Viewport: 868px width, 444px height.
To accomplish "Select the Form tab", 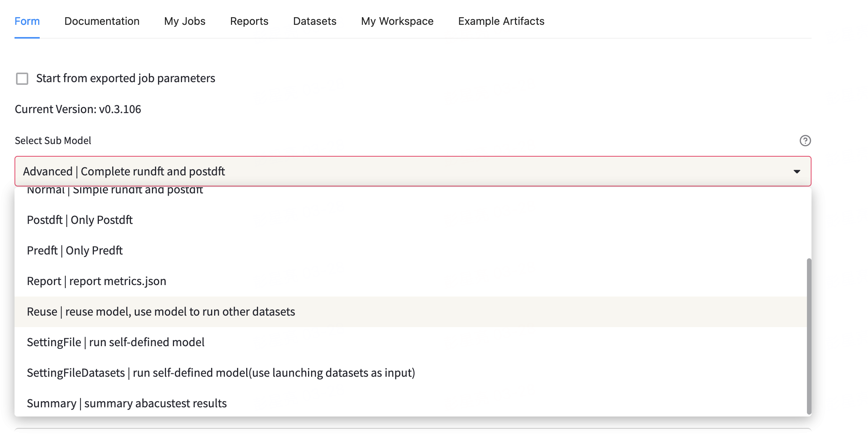I will click(x=27, y=21).
